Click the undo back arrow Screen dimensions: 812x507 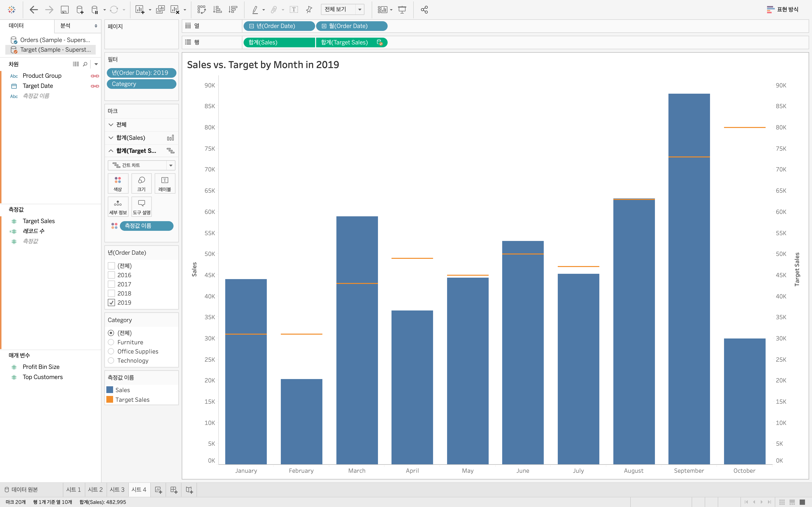[x=34, y=10]
